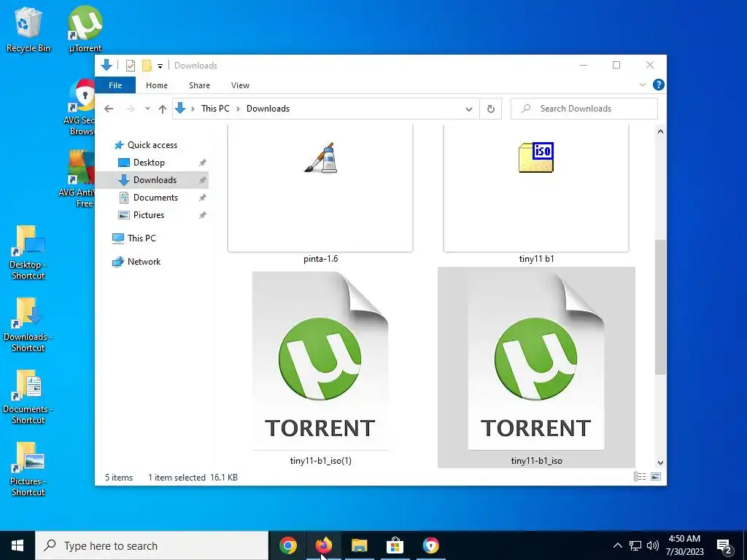Open recent locations dropdown arrow

click(147, 109)
